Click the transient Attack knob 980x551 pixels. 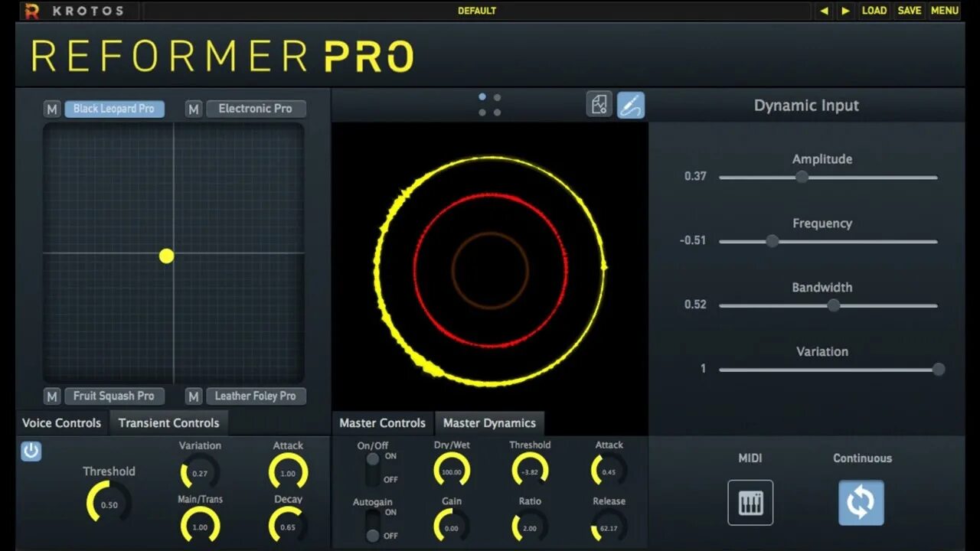(288, 473)
